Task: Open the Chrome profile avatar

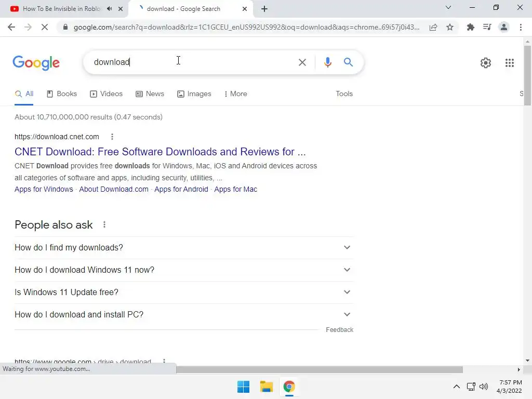Action: pyautogui.click(x=504, y=27)
